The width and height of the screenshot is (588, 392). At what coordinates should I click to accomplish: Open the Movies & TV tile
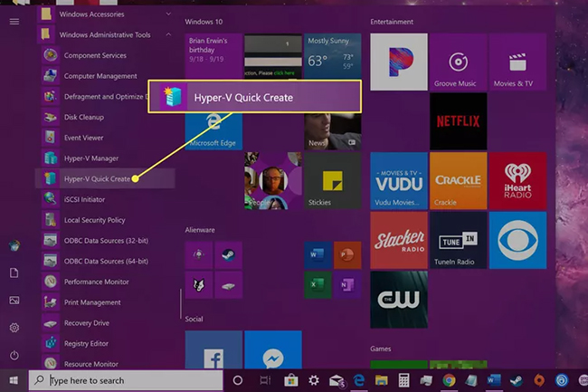[517, 62]
